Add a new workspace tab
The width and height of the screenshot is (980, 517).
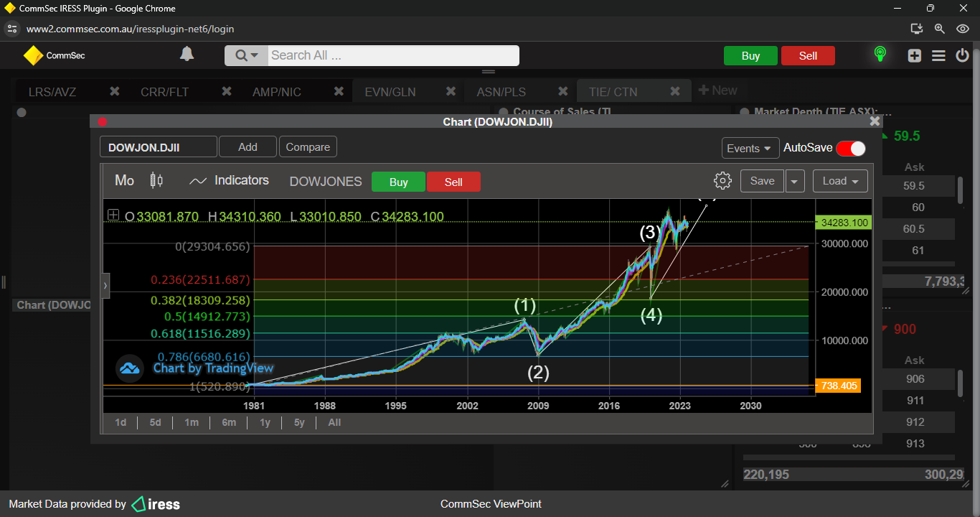click(x=717, y=90)
